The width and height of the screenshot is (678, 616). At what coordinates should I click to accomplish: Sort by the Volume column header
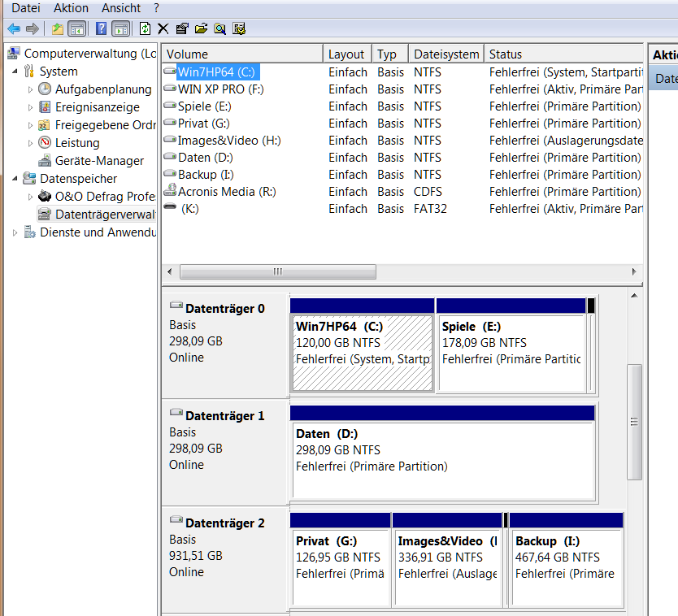pyautogui.click(x=242, y=54)
